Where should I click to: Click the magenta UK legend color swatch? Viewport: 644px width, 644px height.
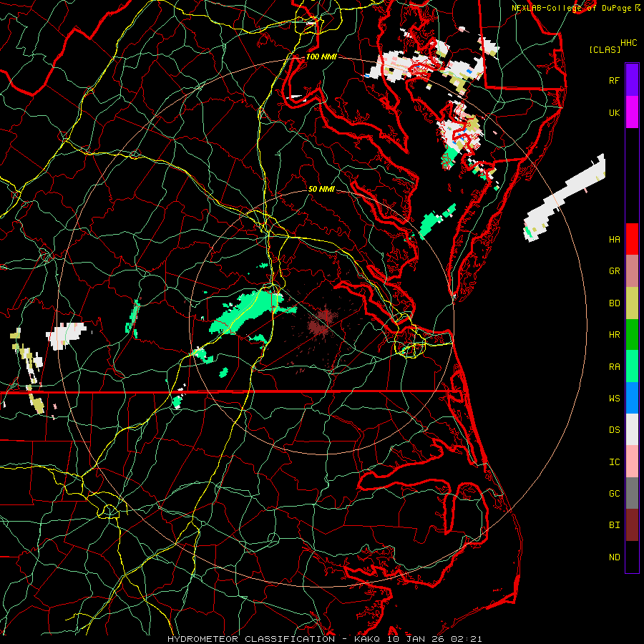[x=632, y=112]
